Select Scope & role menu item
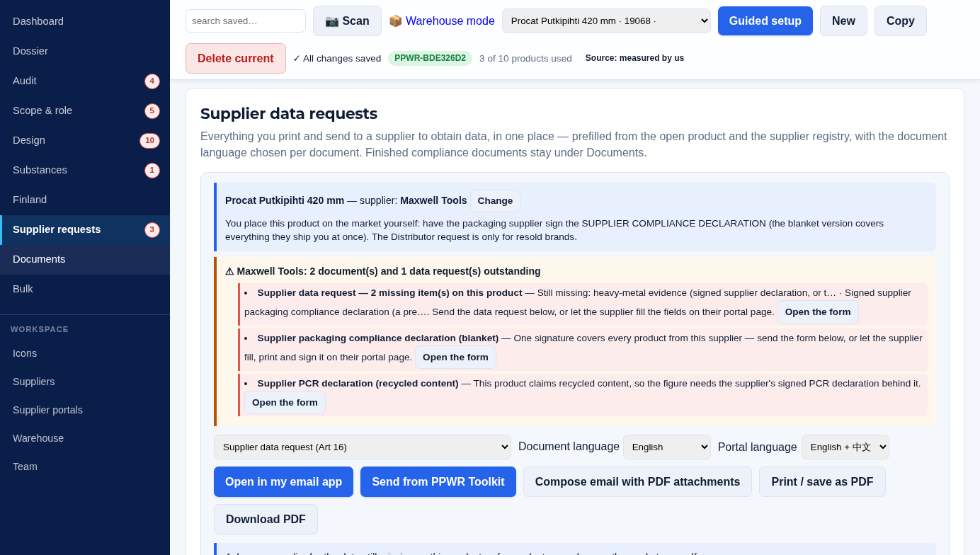 [x=85, y=110]
